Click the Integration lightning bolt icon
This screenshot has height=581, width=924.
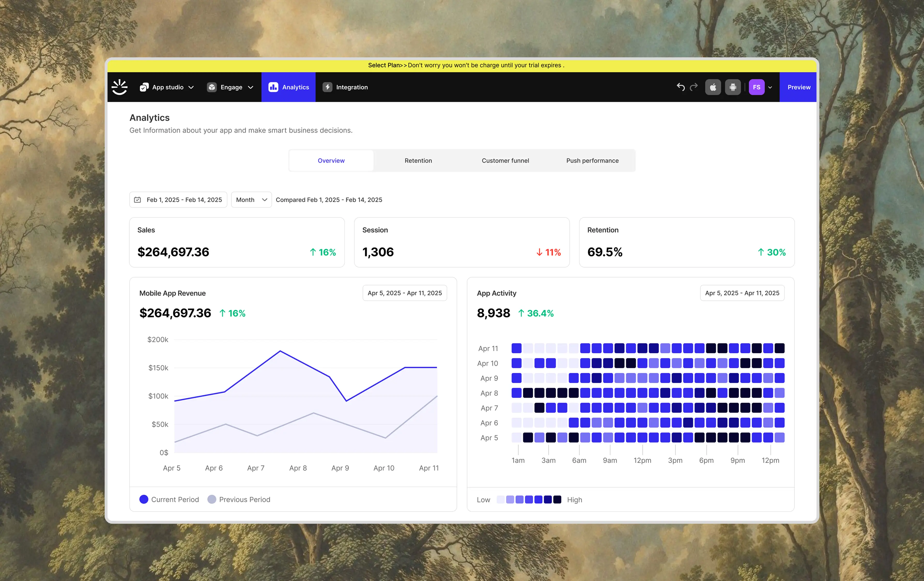coord(327,87)
